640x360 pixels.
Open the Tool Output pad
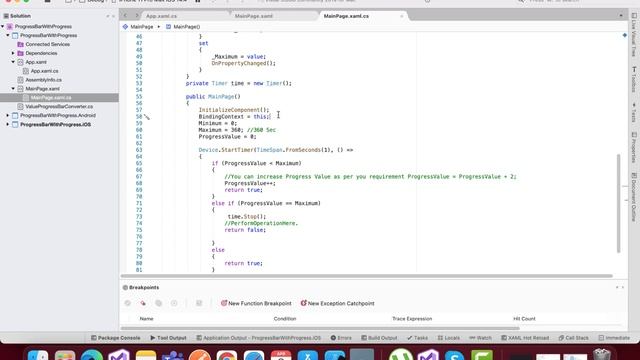168,338
